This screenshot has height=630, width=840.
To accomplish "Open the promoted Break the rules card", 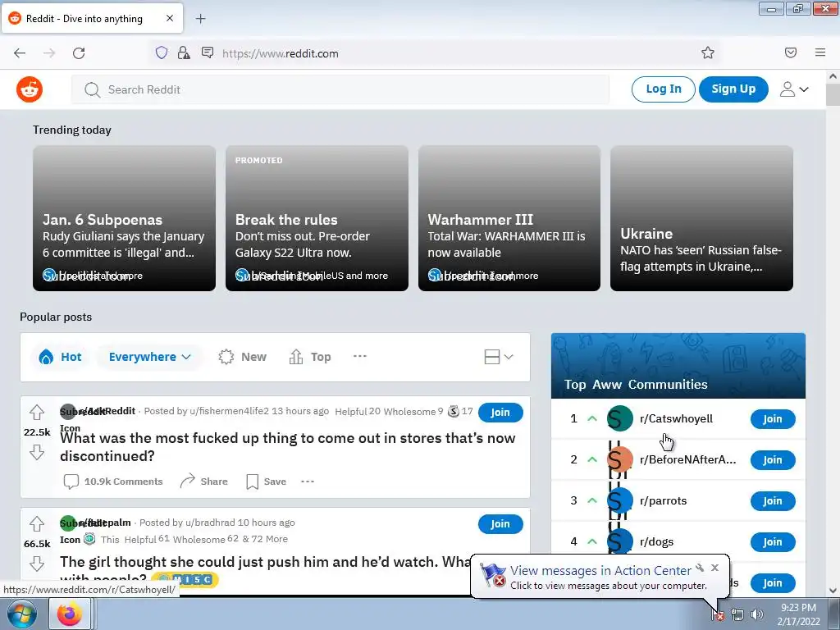I will click(317, 218).
